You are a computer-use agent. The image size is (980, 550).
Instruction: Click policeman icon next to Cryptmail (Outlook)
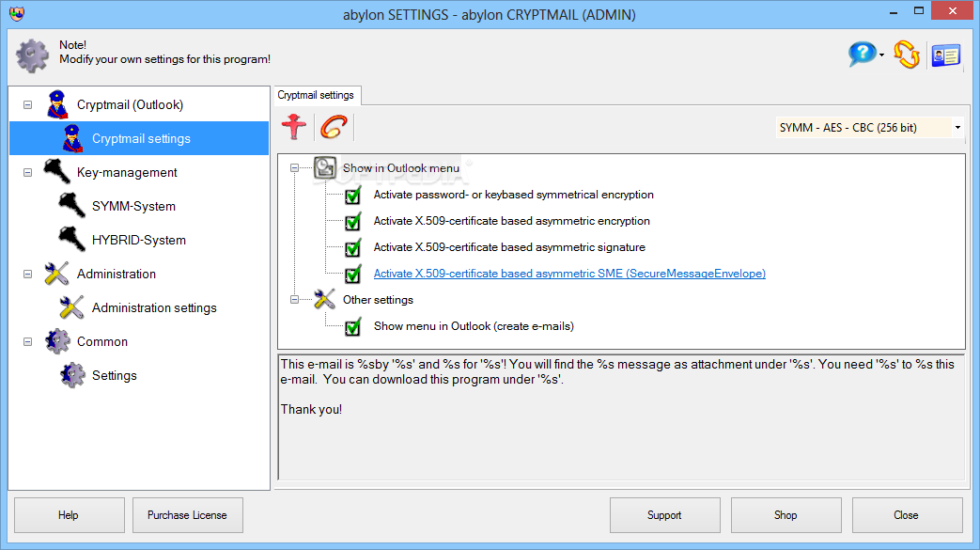coord(57,104)
